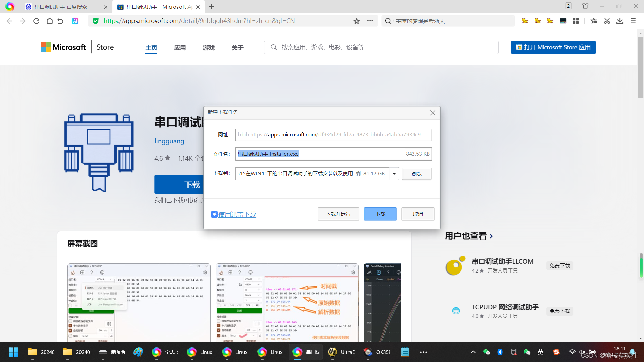Close the 新建下载任务 dialog
The width and height of the screenshot is (644, 362).
pyautogui.click(x=433, y=113)
